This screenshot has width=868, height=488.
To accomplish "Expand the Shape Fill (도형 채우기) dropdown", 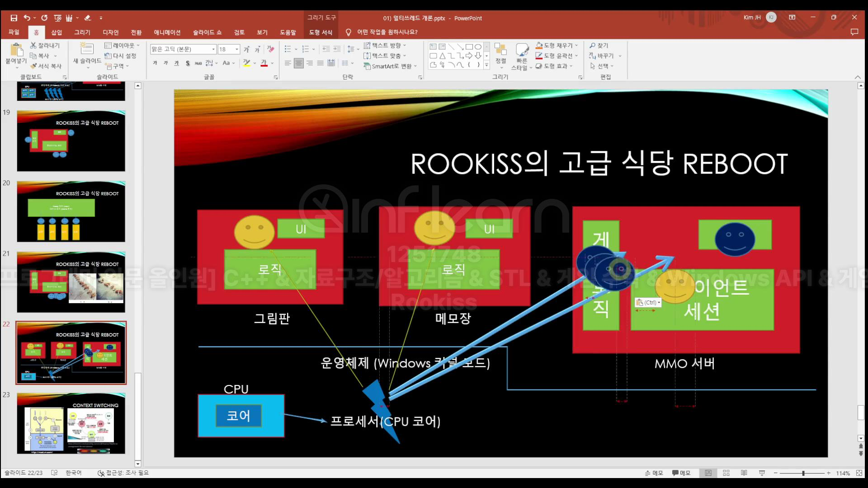I will point(576,45).
